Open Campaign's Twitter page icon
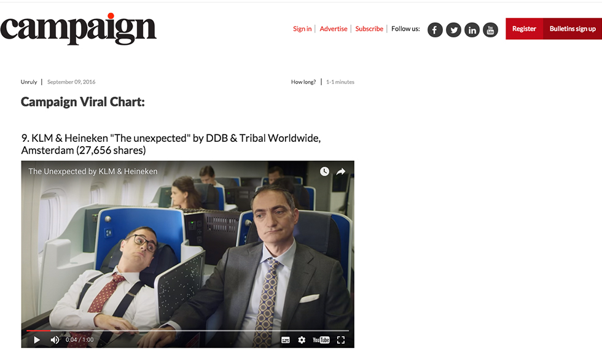 tap(453, 30)
